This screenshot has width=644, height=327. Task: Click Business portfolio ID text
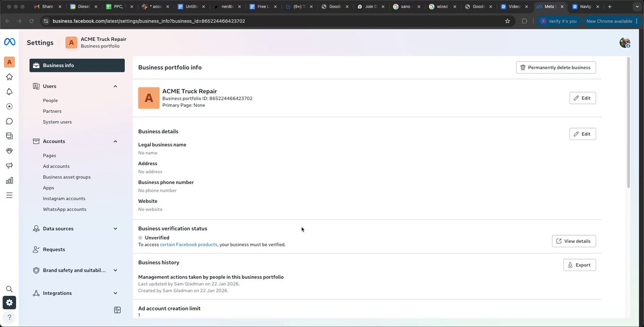207,99
